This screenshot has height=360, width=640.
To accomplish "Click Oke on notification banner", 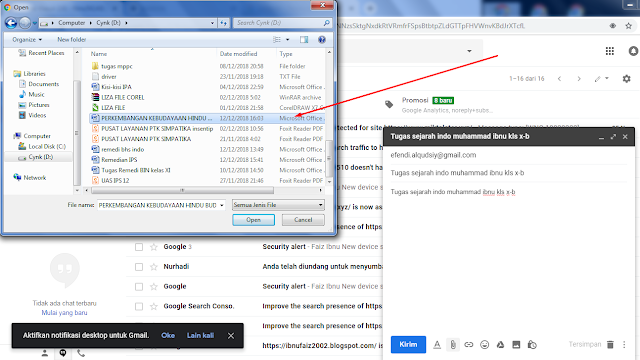I will (168, 336).
